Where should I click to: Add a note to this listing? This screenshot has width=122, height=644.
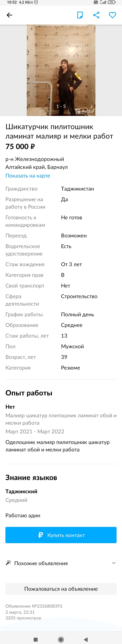pos(80,15)
